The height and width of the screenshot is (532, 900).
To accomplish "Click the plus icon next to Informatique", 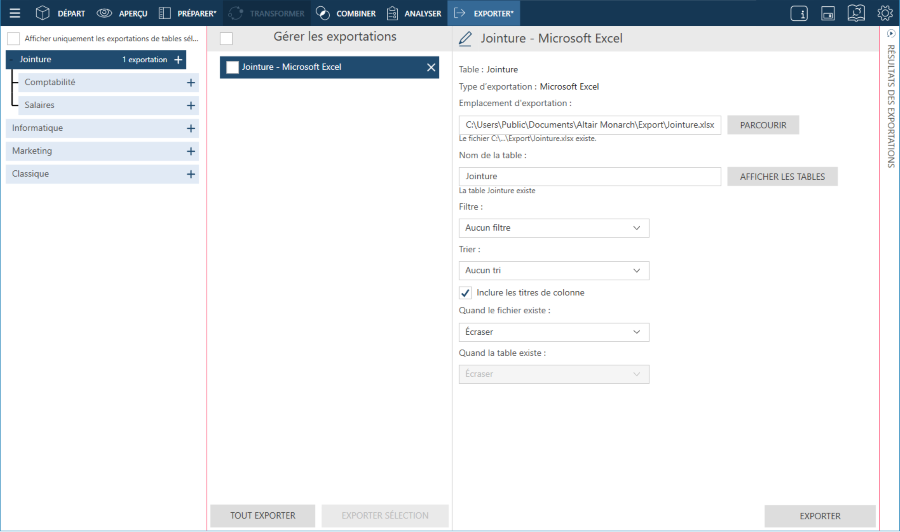I will pyautogui.click(x=190, y=128).
